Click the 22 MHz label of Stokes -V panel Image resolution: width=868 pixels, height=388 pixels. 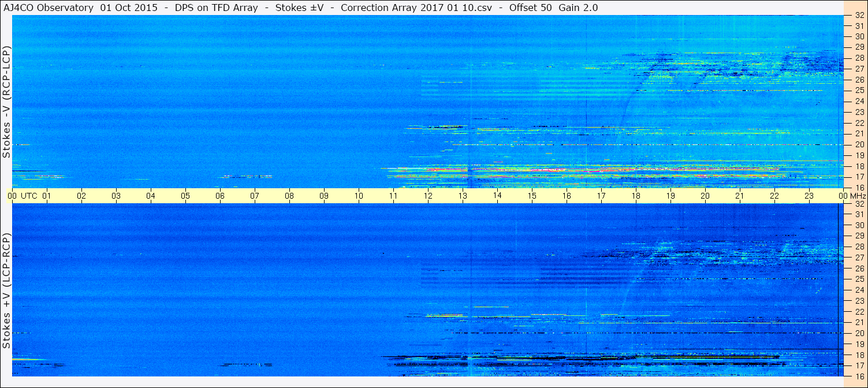click(x=859, y=123)
